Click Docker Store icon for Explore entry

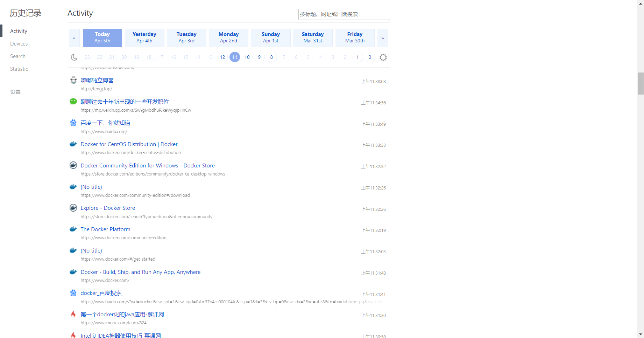pos(73,208)
